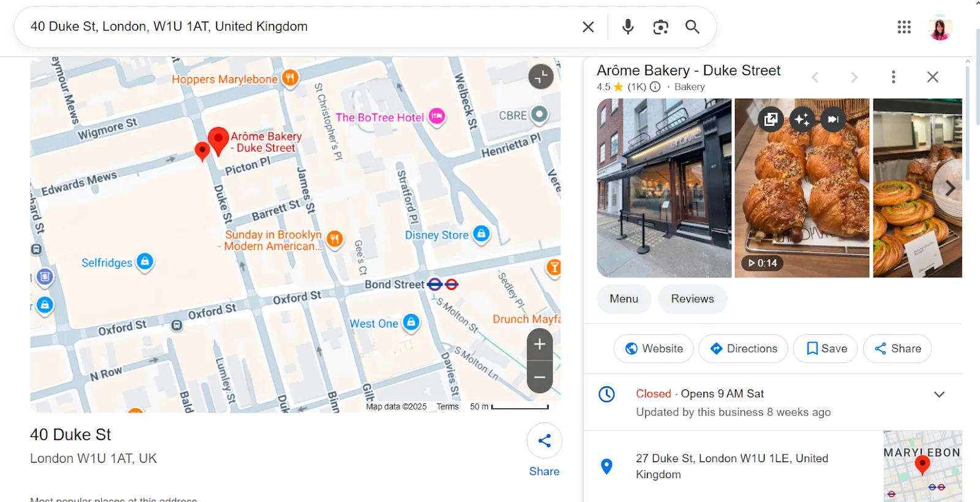Viewport: 980px width, 502px height.
Task: Click the rating info icon
Action: 655,87
